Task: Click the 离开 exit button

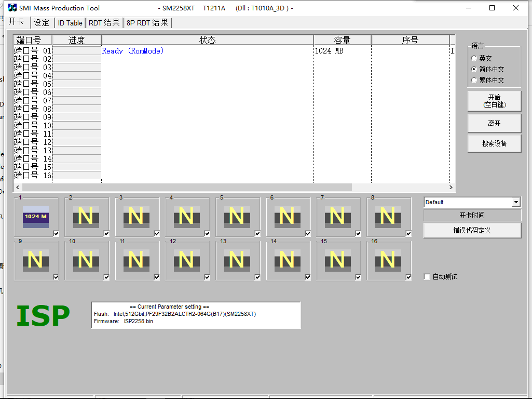Action: tap(494, 123)
